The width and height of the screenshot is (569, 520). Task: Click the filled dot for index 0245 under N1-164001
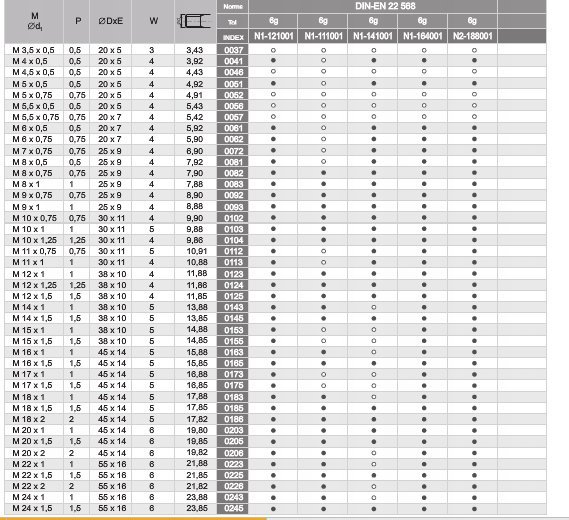pyautogui.click(x=424, y=509)
